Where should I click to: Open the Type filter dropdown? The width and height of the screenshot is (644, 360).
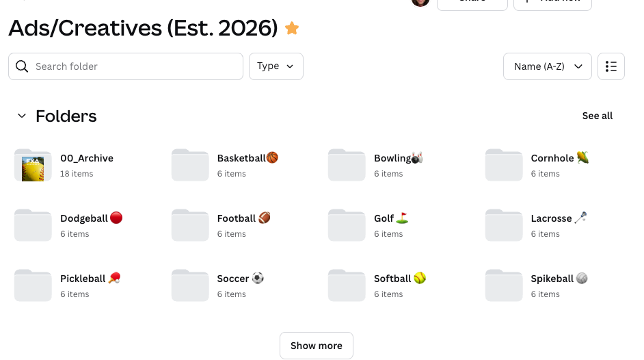pyautogui.click(x=276, y=66)
